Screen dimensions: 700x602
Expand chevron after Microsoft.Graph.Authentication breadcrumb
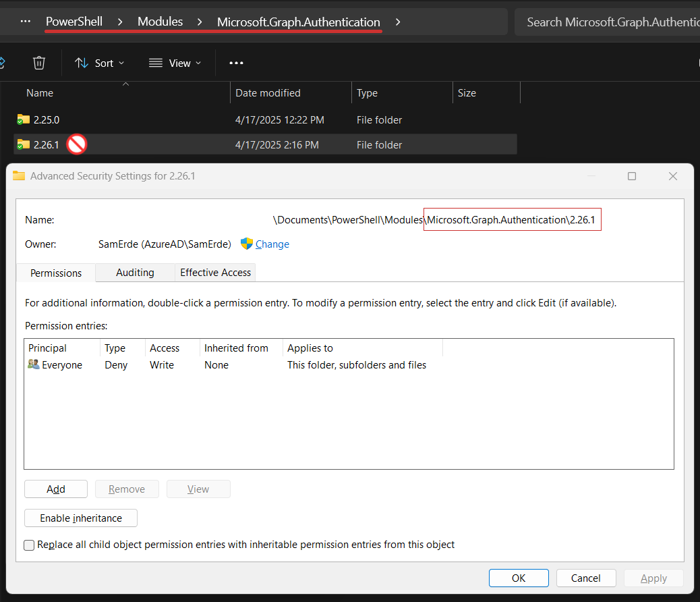tap(398, 22)
